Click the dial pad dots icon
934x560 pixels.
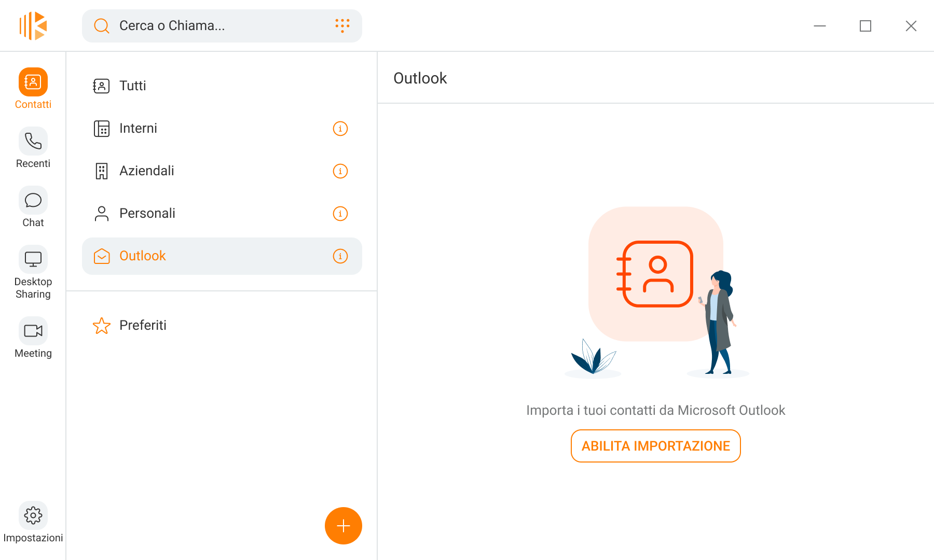(342, 25)
